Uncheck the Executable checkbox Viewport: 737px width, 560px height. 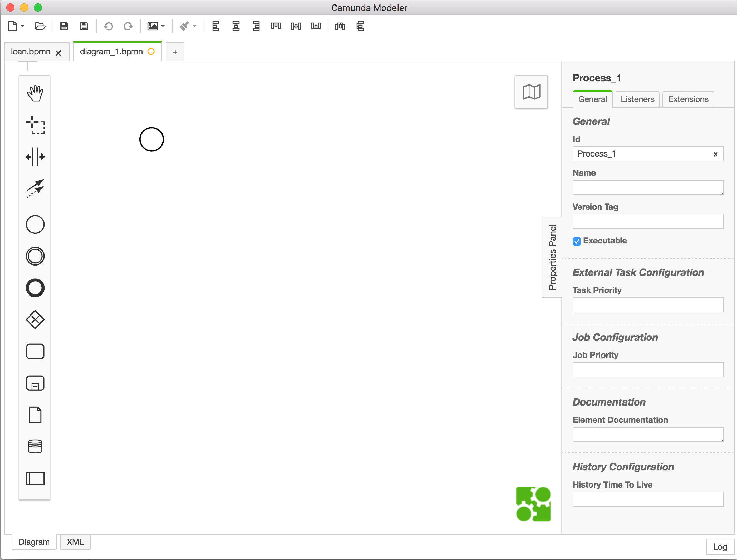click(x=577, y=241)
